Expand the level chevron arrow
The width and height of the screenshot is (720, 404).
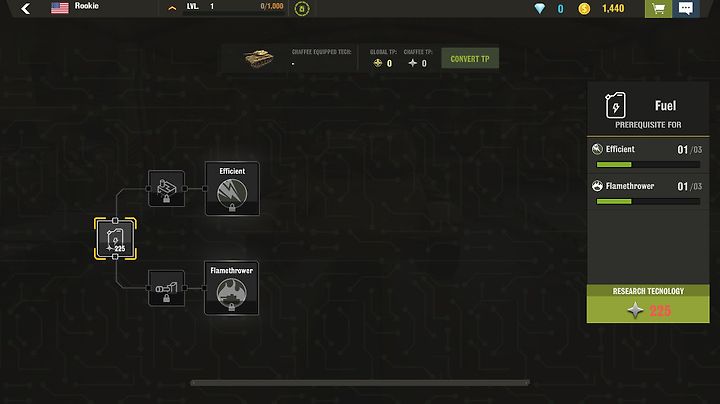pyautogui.click(x=172, y=8)
